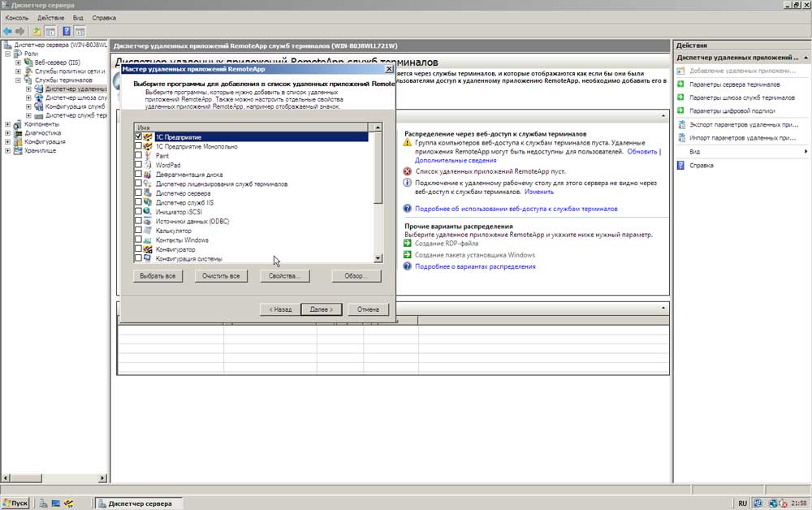
Task: Open the Консоль menu
Action: click(x=17, y=17)
